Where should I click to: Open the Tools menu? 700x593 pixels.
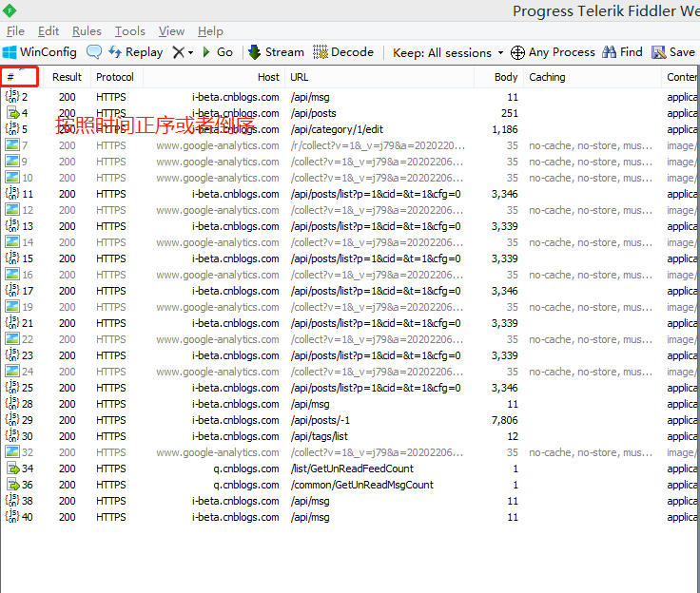point(130,31)
